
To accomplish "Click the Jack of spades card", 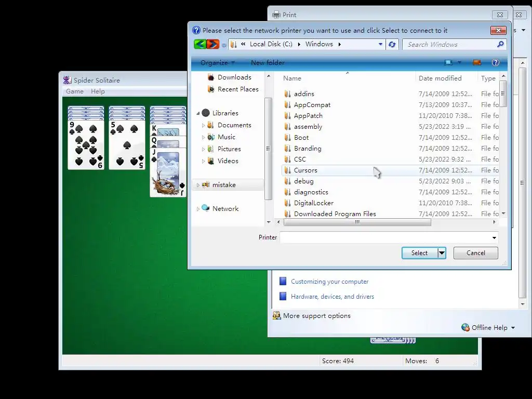I will 168,172.
